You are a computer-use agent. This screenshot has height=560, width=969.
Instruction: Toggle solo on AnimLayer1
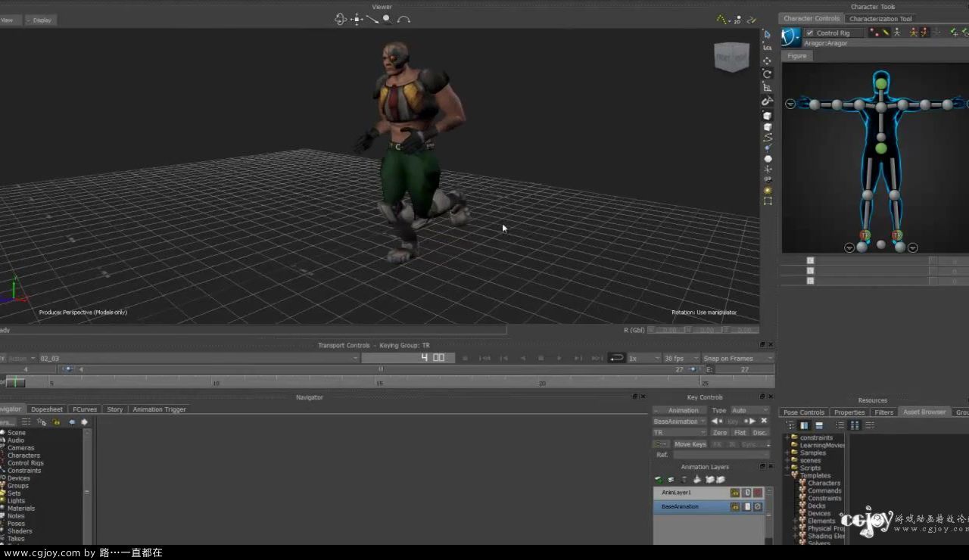click(746, 493)
